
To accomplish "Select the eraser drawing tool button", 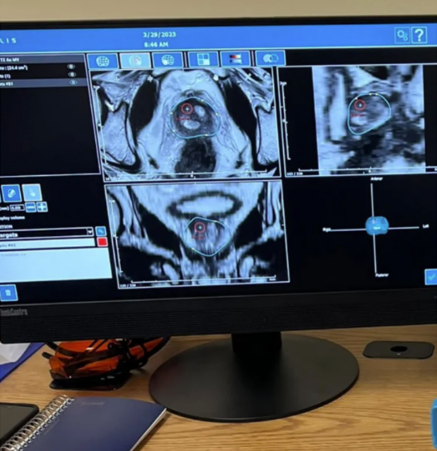I will pyautogui.click(x=12, y=193).
